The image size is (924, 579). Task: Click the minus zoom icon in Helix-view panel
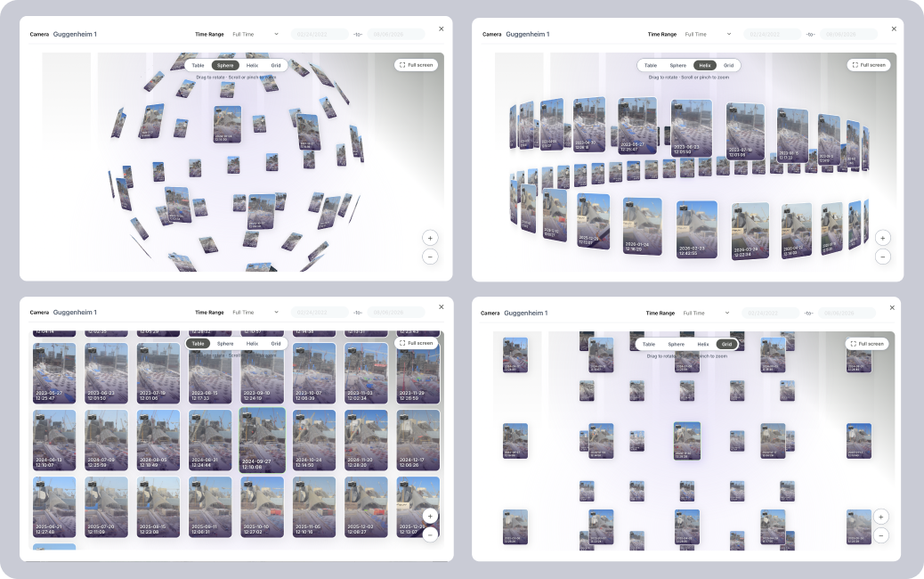click(x=883, y=257)
